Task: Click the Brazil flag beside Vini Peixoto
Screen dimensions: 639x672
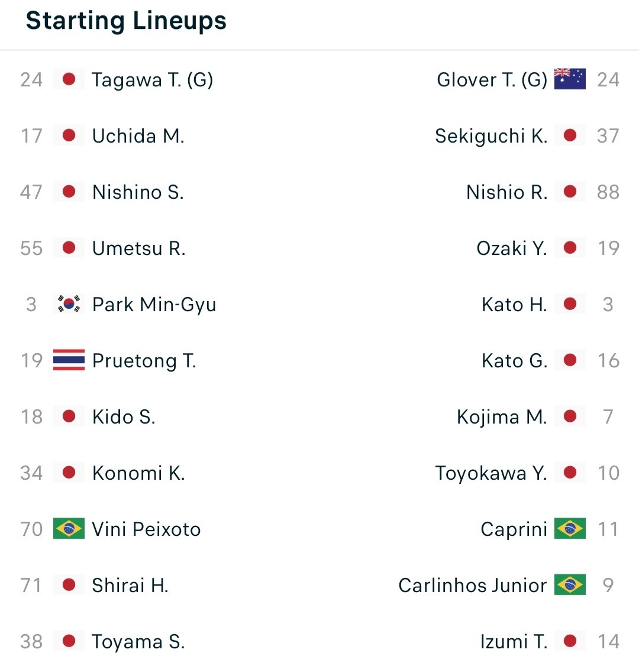Action: coord(69,528)
